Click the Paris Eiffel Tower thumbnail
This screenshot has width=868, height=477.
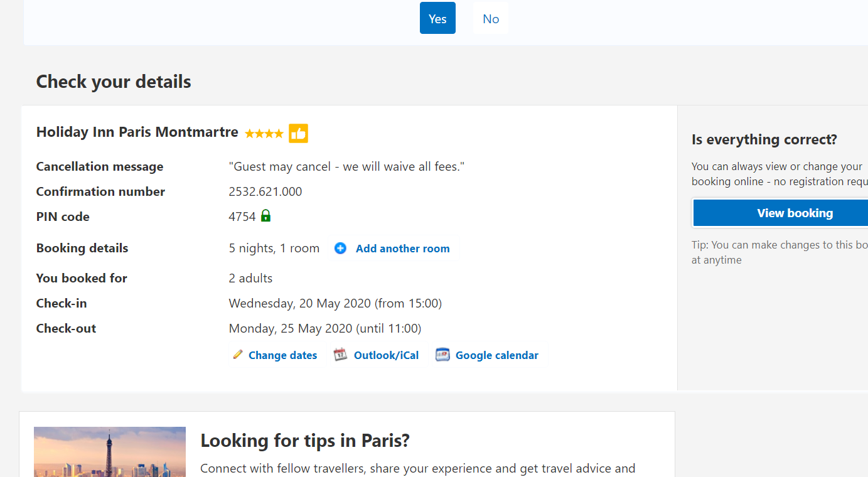[x=110, y=452]
